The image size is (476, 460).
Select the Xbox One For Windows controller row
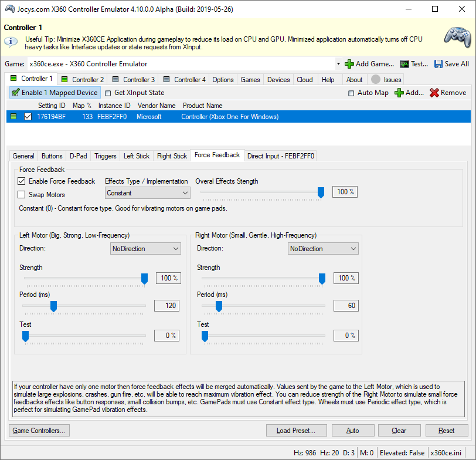coord(239,117)
